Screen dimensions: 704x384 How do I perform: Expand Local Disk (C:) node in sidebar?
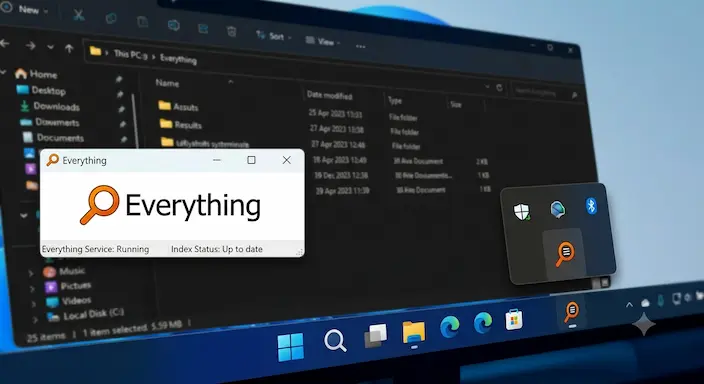tap(35, 320)
